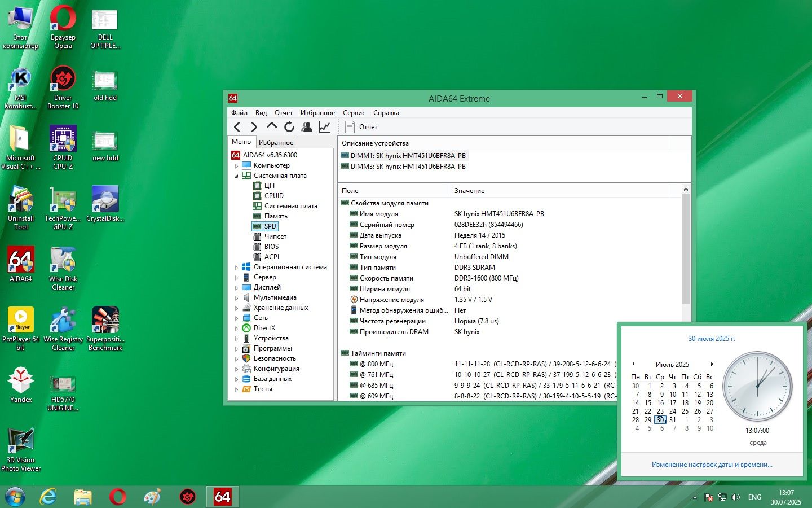Expand the Сервер tree node
Screen dimensions: 812x508
click(237, 278)
